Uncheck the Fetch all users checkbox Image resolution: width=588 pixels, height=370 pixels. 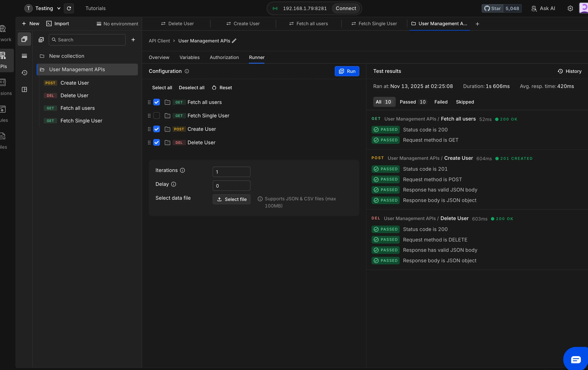coord(157,102)
